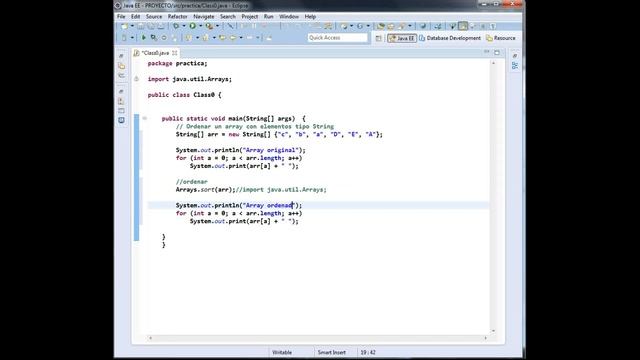Click the Previous Annotation yellow icon

[x=205, y=38]
